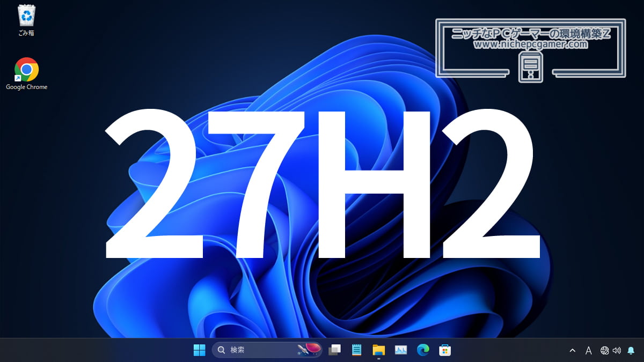The image size is (644, 362).
Task: Launch Microsoft Edge from the taskbar
Action: click(423, 350)
